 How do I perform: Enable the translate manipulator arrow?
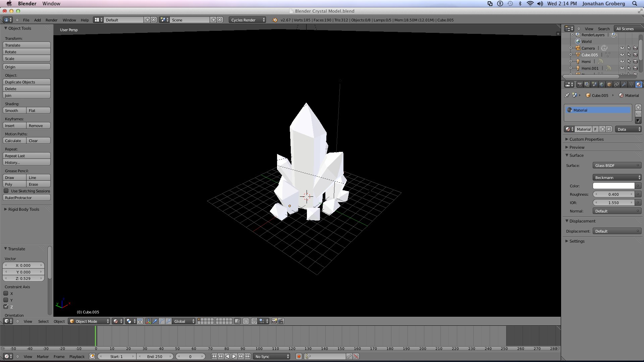(x=155, y=321)
